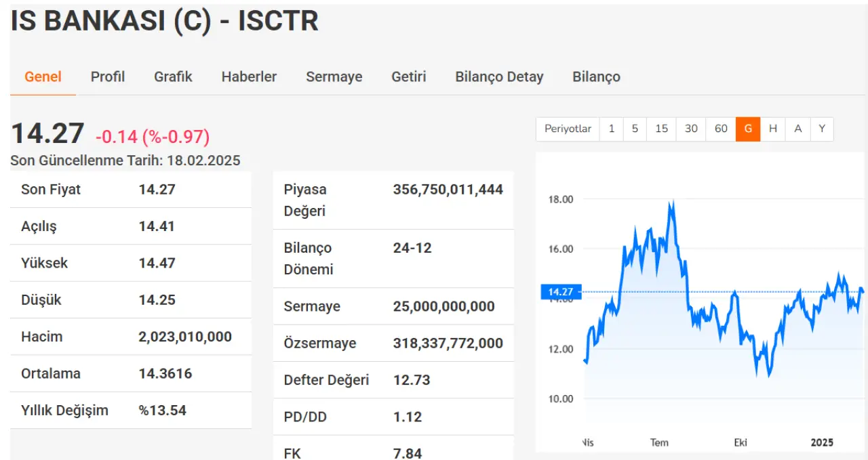Viewport: 868px width, 460px height.
Task: Click the 14.27 price marker on chart
Action: click(x=561, y=292)
